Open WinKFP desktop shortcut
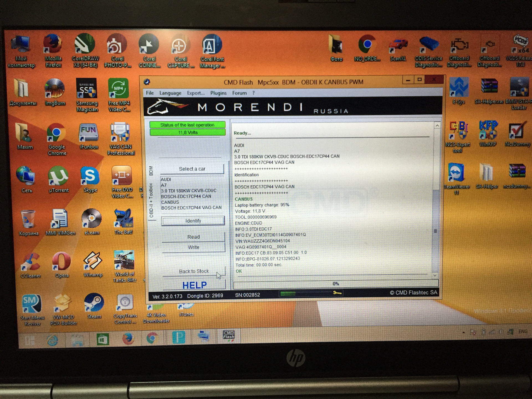Viewport: 532px width, 399px height. click(x=488, y=134)
